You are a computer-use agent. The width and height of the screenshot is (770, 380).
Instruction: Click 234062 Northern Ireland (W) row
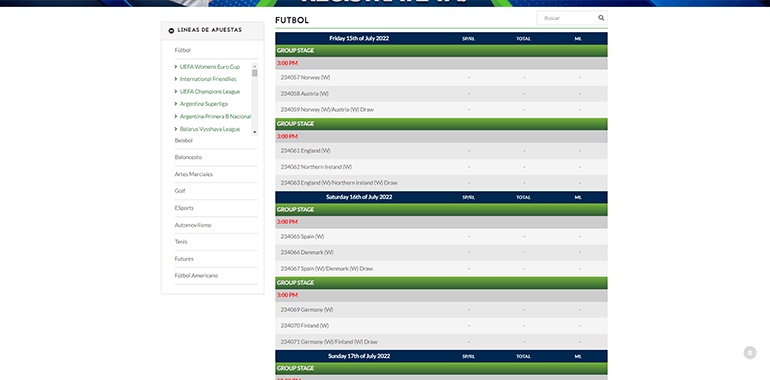pos(441,167)
